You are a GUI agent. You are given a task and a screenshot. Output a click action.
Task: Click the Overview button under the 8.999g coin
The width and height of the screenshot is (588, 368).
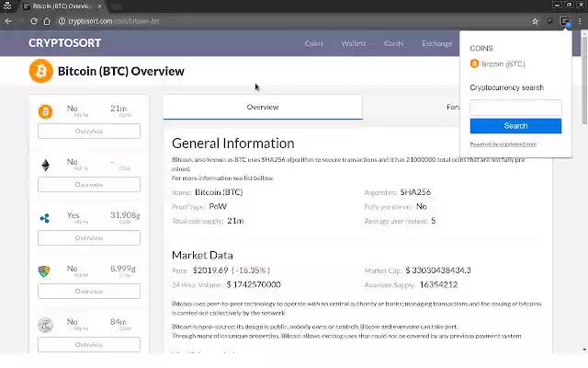pyautogui.click(x=89, y=291)
